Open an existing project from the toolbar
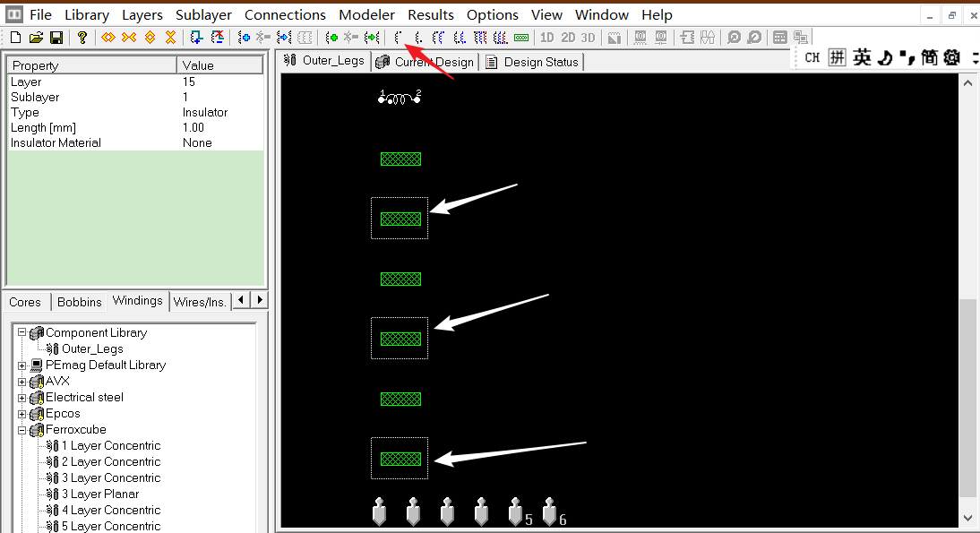Viewport: 980px width, 533px height. (x=36, y=37)
